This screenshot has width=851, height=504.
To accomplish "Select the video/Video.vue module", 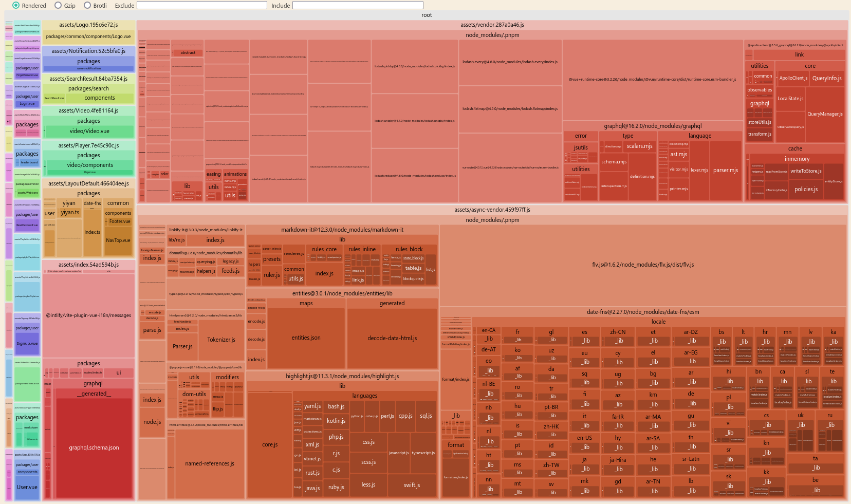I will tap(90, 132).
